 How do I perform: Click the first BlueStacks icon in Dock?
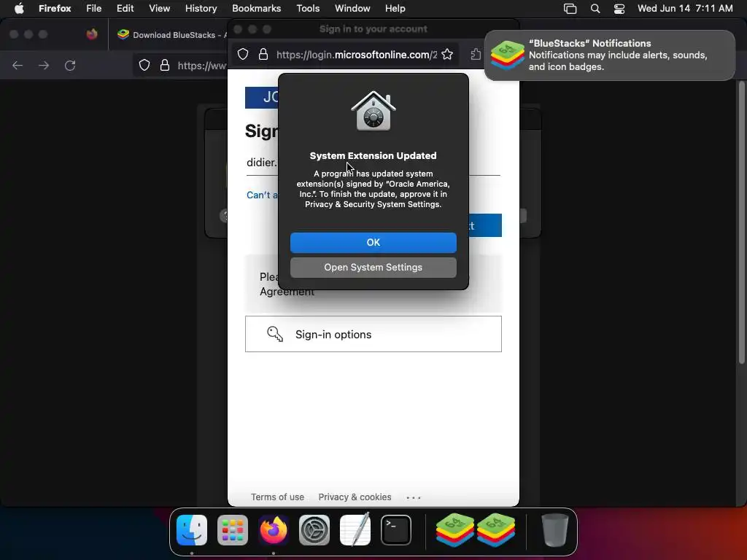(455, 530)
